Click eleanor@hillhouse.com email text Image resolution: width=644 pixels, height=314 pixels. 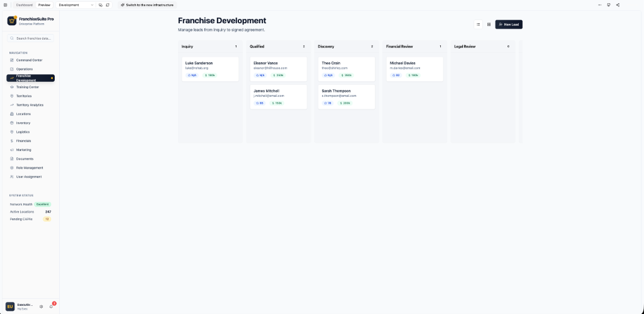[270, 68]
